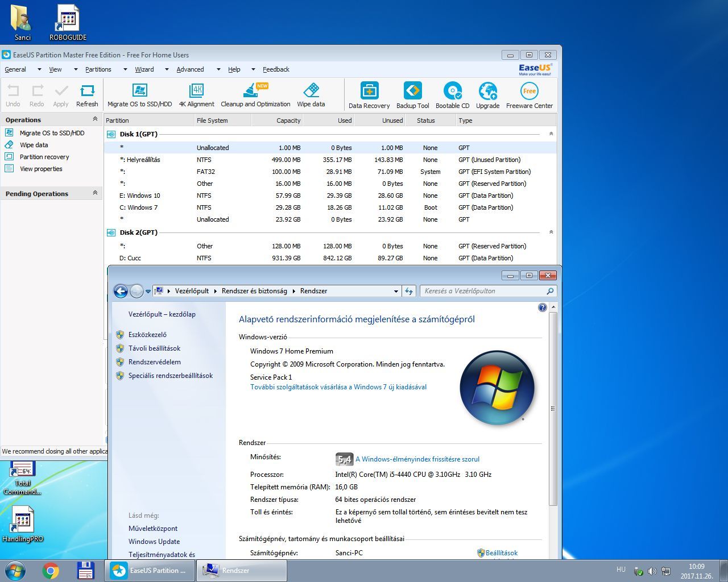Click the Apply checkmark icon

(x=61, y=95)
